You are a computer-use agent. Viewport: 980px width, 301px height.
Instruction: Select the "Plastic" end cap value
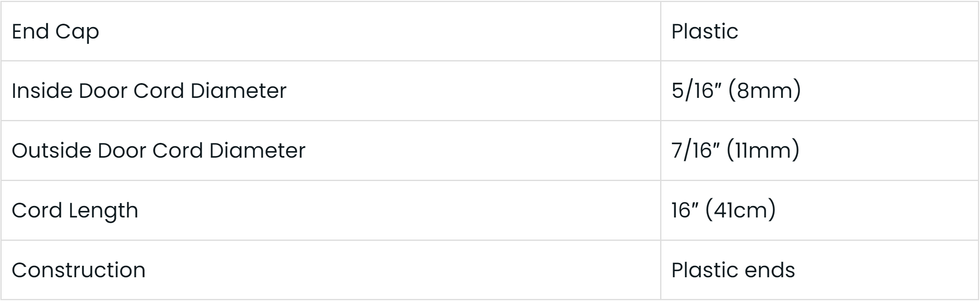point(704,32)
